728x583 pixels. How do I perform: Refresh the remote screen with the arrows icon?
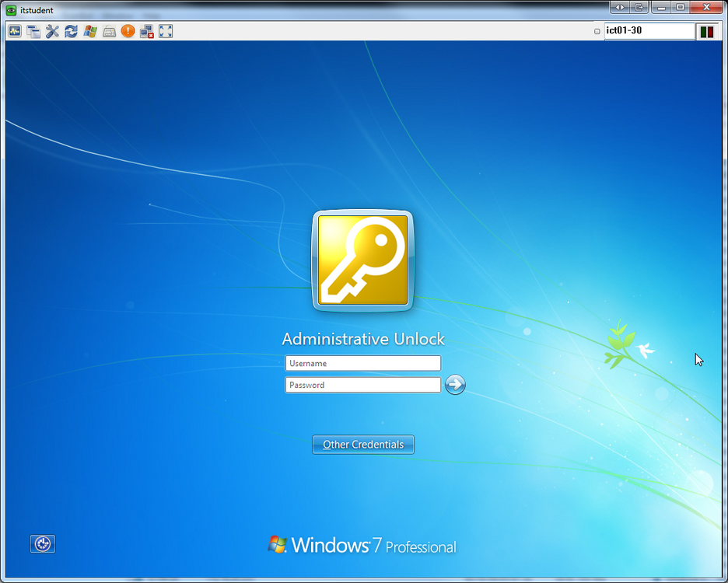click(71, 31)
